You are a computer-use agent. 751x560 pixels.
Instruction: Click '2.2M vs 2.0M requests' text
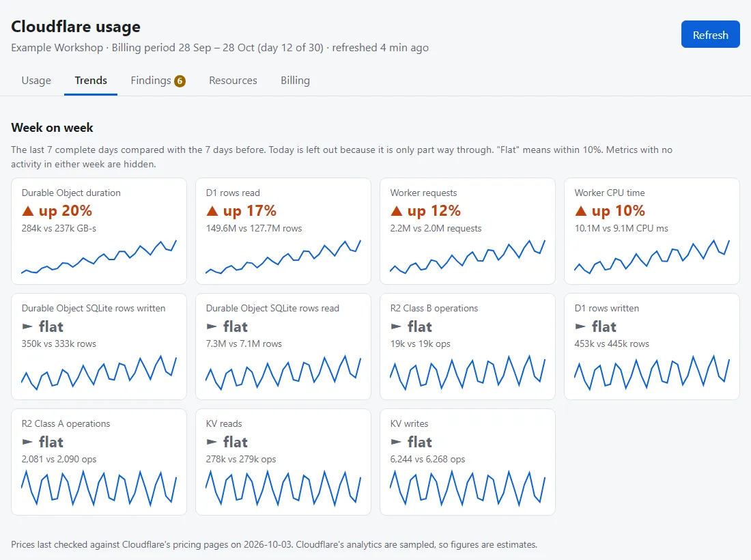436,229
